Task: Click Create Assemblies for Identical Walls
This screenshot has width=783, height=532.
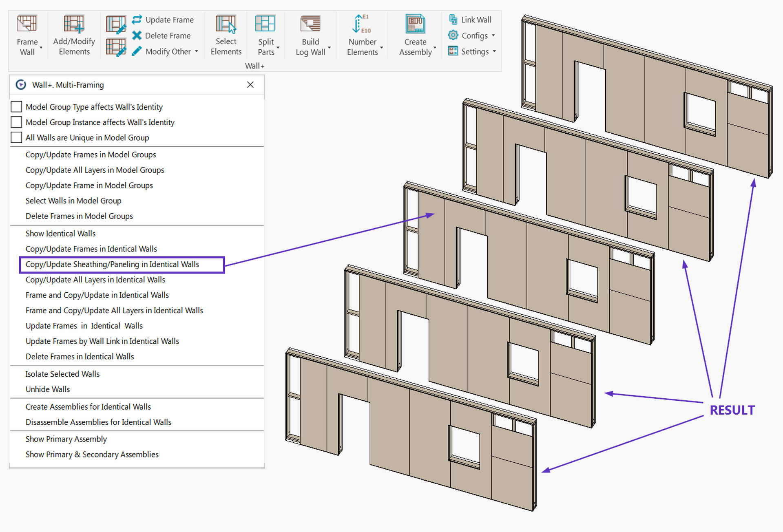Action: tap(88, 406)
